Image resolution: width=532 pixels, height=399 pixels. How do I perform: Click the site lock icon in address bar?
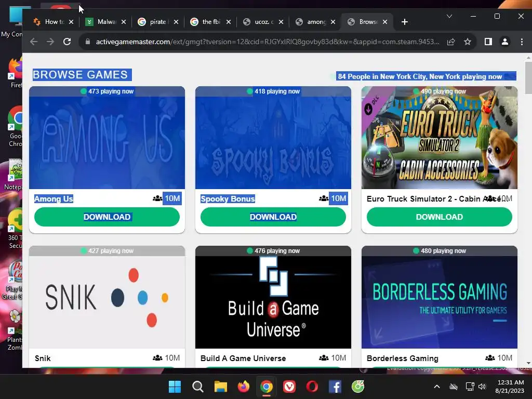(87, 42)
